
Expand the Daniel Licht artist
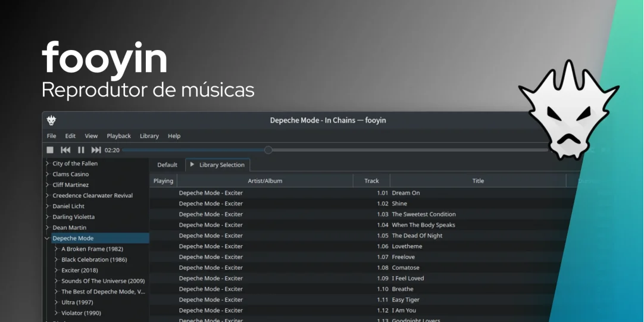[x=48, y=206]
